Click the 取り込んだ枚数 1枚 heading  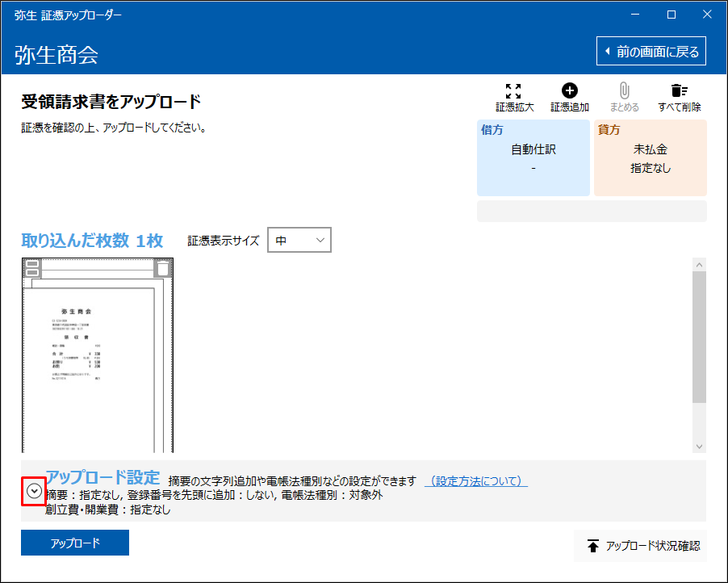pyautogui.click(x=92, y=240)
